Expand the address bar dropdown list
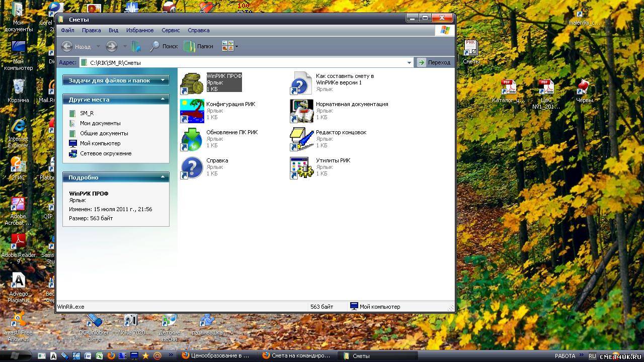Screen dimensions: 644x362 coord(409,62)
